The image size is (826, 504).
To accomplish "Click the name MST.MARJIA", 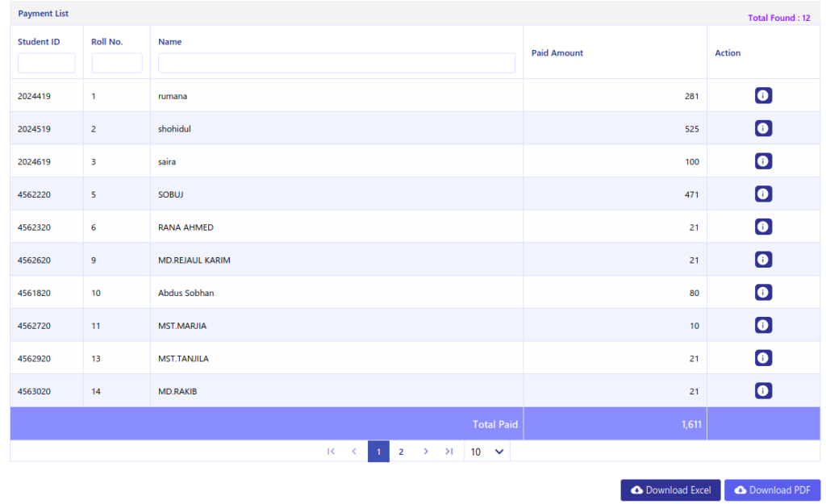I will click(182, 326).
